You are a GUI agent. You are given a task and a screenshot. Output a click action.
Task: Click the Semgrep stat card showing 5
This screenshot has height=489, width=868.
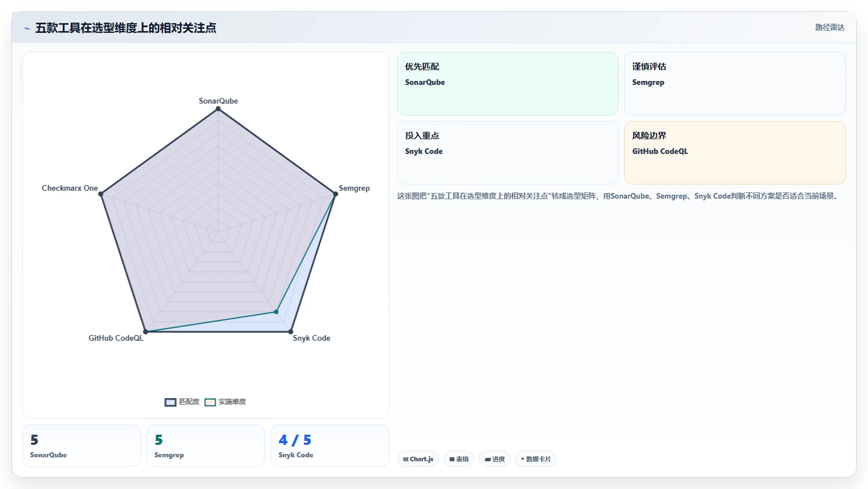[205, 446]
